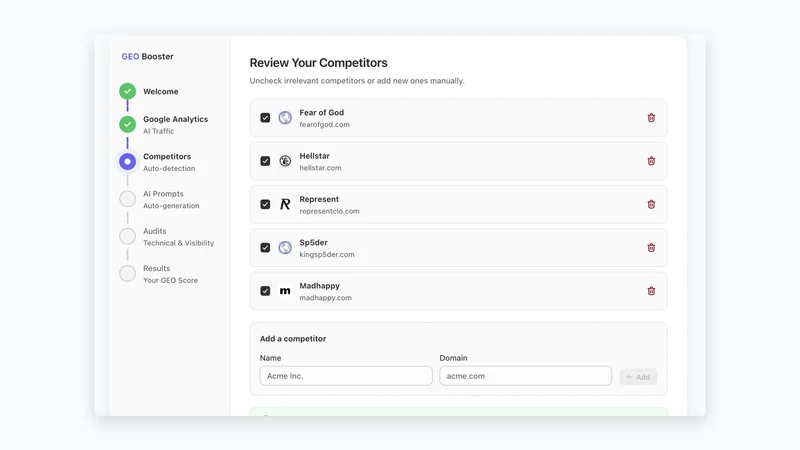The width and height of the screenshot is (800, 450).
Task: Select the Competitors step label
Action: [x=167, y=156]
